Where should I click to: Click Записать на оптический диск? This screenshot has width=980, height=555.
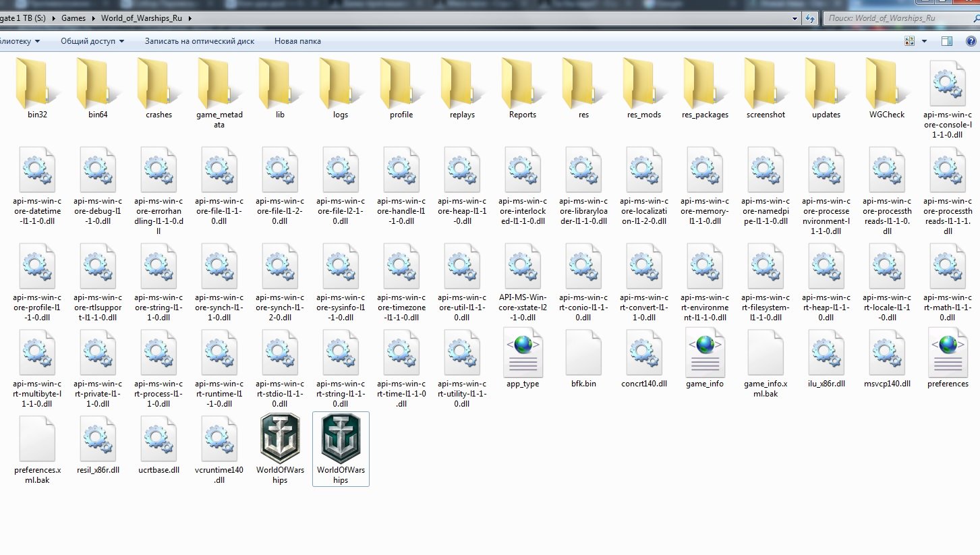200,41
